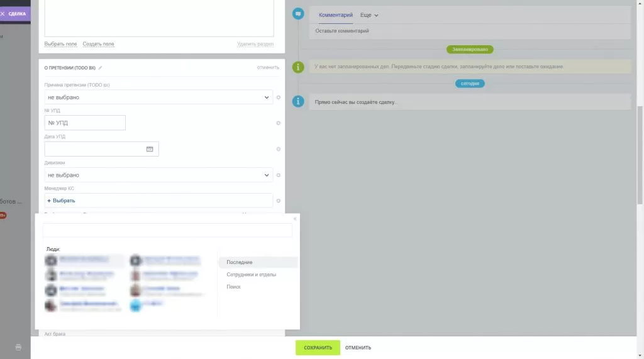Expand the Причина претензии dropdown
This screenshot has width=644, height=359.
(158, 97)
